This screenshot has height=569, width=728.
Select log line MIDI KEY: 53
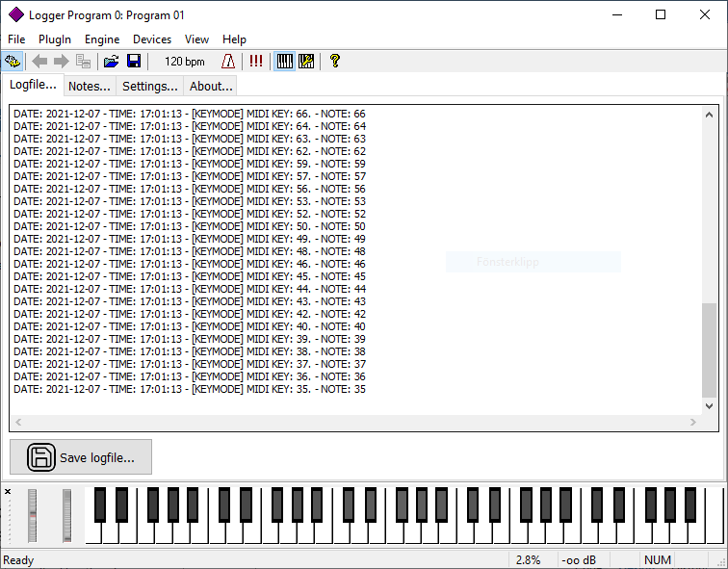(190, 201)
